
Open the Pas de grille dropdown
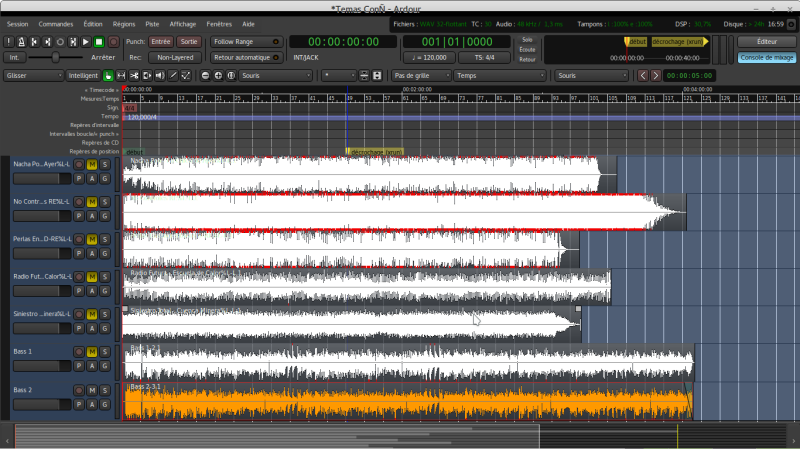(421, 76)
